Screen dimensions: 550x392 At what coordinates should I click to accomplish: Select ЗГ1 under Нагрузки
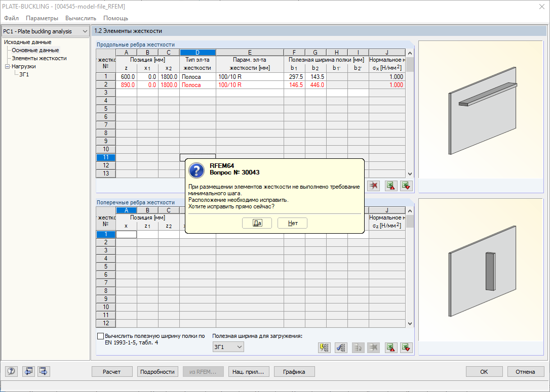click(24, 74)
